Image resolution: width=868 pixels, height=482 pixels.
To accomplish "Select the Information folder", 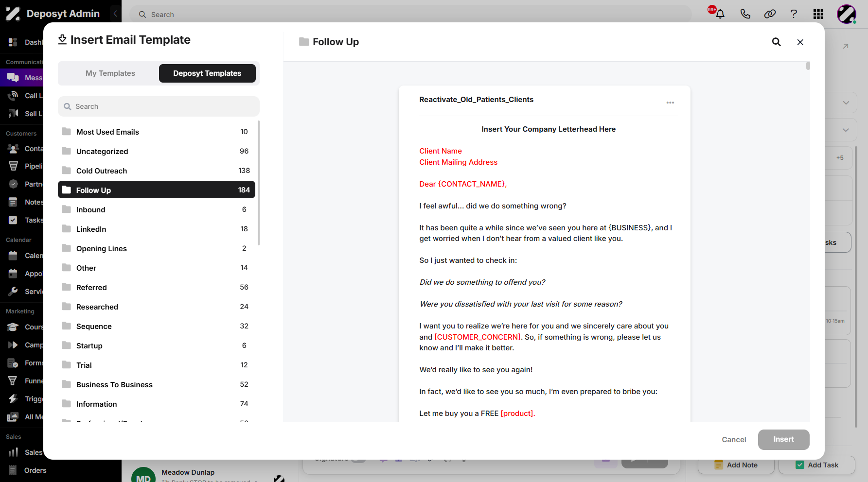I will 157,404.
